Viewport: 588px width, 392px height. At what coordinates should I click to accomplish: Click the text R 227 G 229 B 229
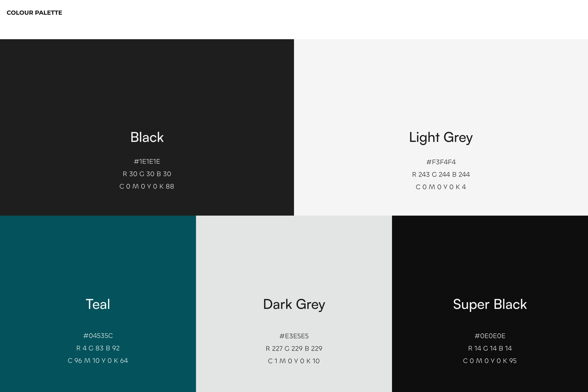pos(294,349)
